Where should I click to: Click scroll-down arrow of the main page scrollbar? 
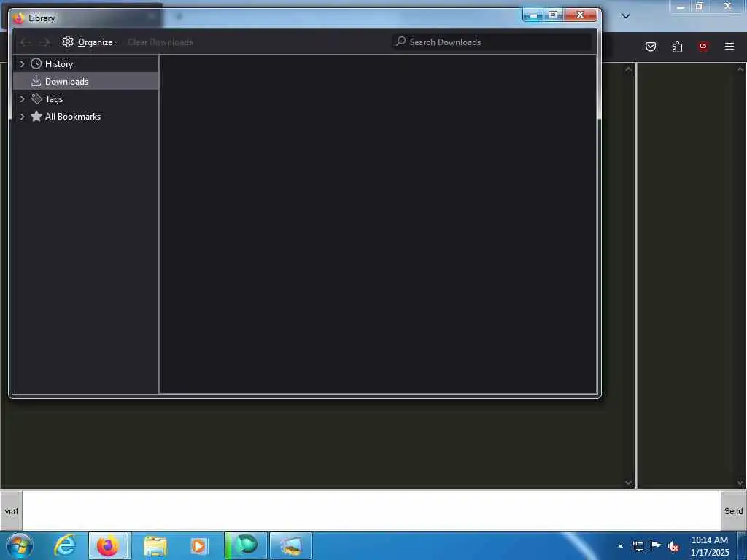[x=628, y=483]
